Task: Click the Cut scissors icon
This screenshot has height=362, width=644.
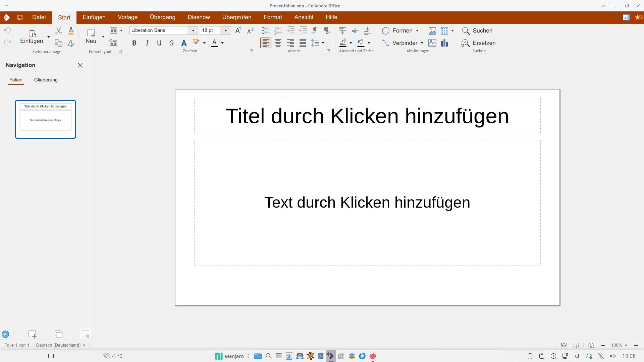Action: point(59,31)
